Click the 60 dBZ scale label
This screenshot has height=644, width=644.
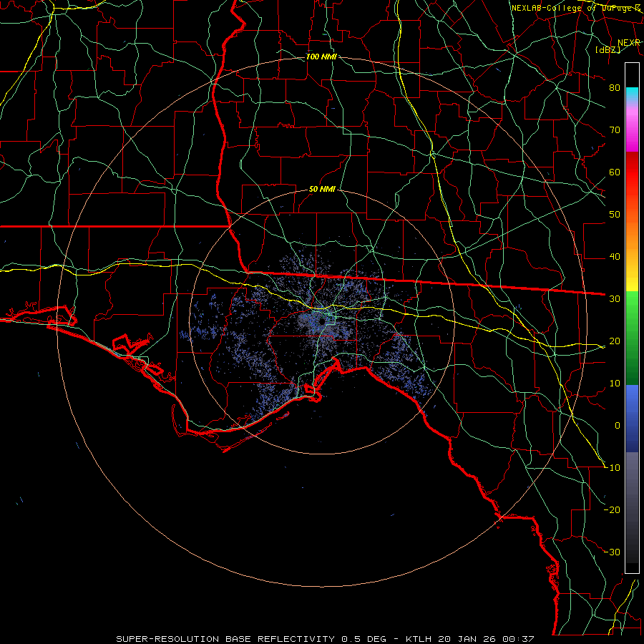click(615, 172)
